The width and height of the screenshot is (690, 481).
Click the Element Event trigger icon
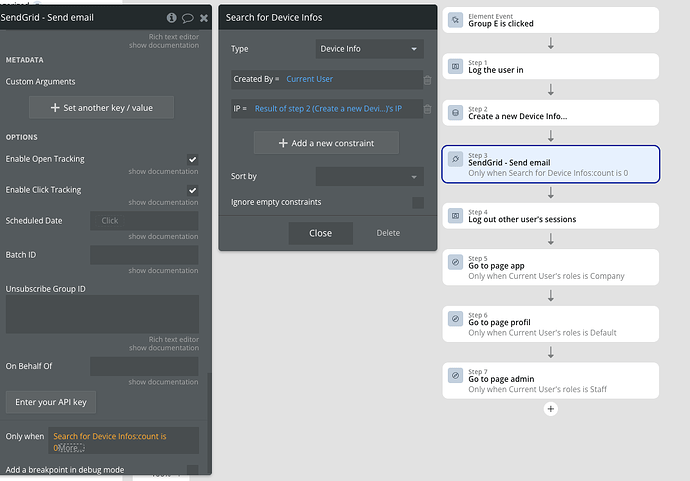(455, 20)
